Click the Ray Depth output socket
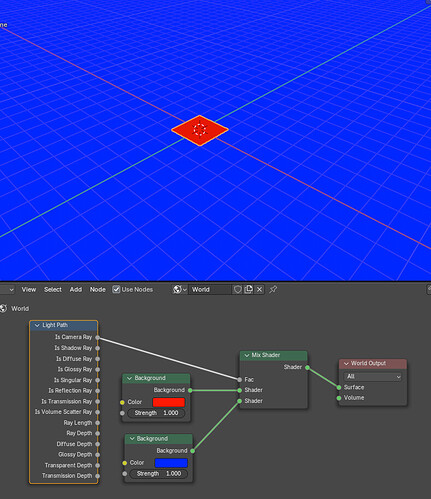 pyautogui.click(x=98, y=433)
